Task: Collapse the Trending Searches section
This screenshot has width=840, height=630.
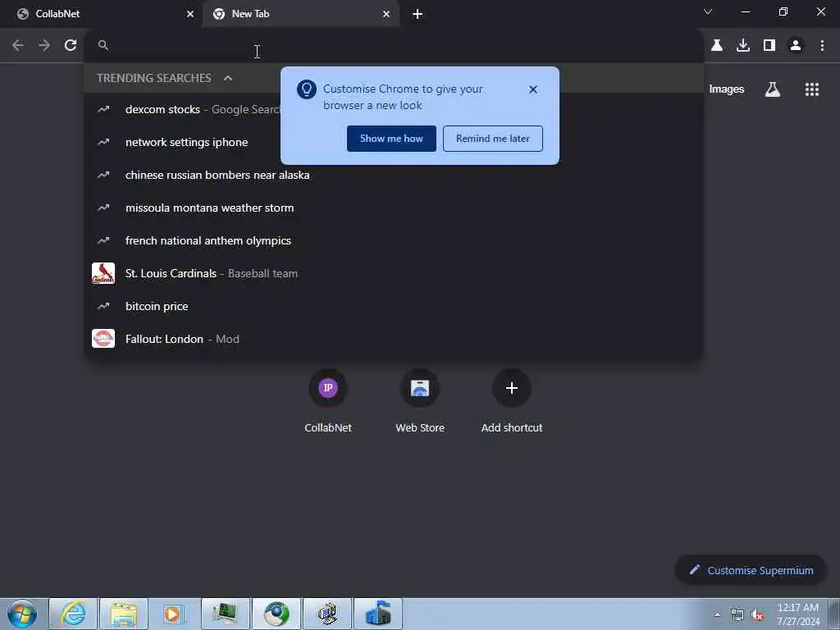Action: 228,78
